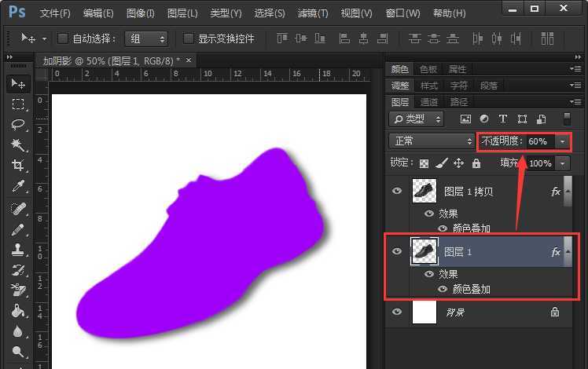Click the type layer filter icon (T)
Image resolution: width=588 pixels, height=369 pixels.
504,119
